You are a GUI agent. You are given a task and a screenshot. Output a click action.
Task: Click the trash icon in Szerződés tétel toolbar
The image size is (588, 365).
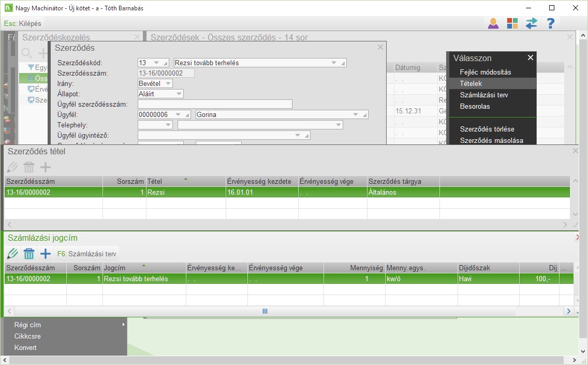29,167
